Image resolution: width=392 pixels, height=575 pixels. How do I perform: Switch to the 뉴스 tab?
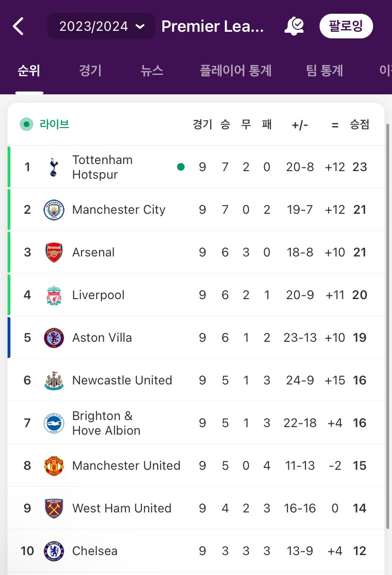[x=152, y=71]
